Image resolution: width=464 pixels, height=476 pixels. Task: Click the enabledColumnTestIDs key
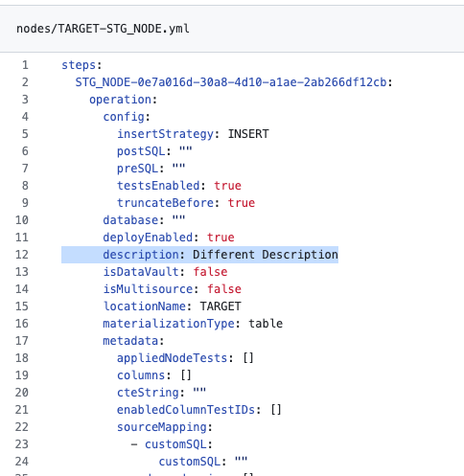186,410
